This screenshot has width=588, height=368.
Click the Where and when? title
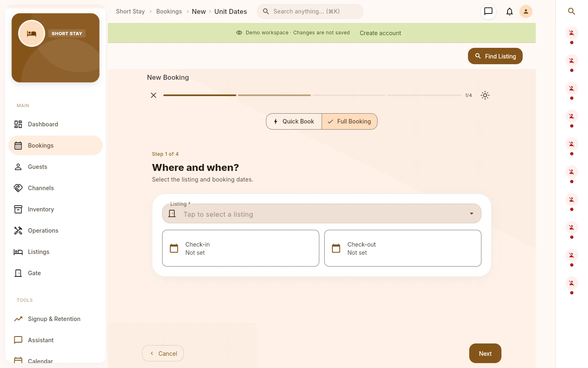point(196,168)
